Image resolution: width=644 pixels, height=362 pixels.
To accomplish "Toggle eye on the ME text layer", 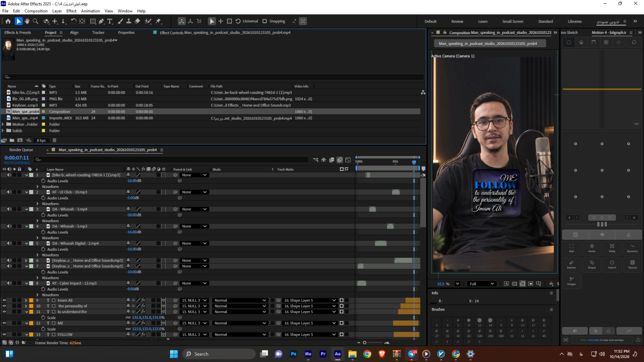I will (4, 323).
